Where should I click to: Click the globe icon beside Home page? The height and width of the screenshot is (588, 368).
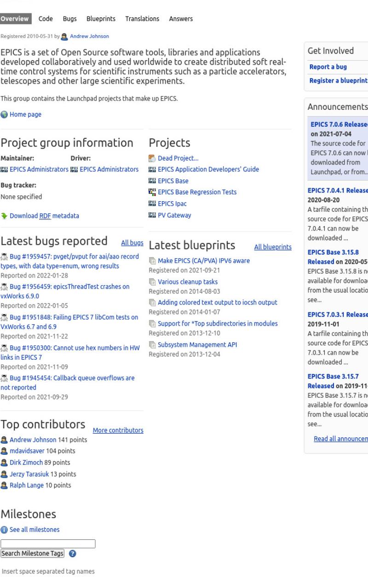pyautogui.click(x=4, y=115)
